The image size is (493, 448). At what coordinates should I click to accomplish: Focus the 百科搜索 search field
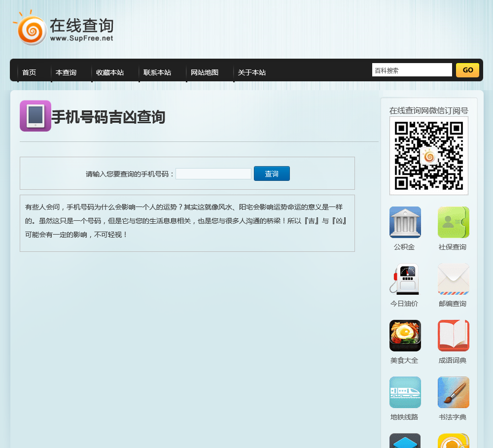pyautogui.click(x=412, y=70)
